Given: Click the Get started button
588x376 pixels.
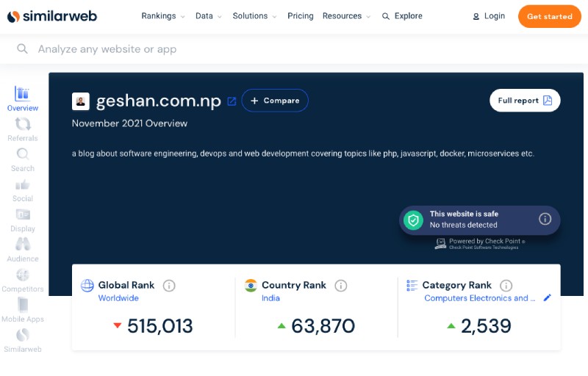Looking at the screenshot, I should coord(549,16).
